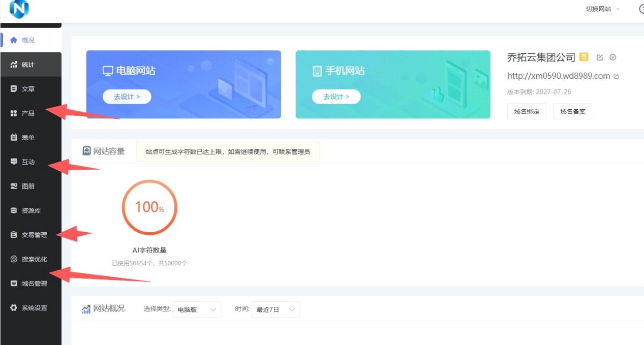This screenshot has width=644, height=345.
Task: Click 去设计 on the 手机网站 card
Action: (336, 97)
